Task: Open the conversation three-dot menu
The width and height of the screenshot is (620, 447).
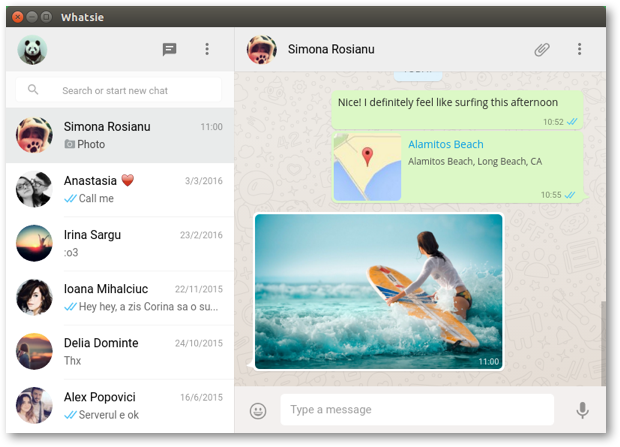Action: coord(579,49)
